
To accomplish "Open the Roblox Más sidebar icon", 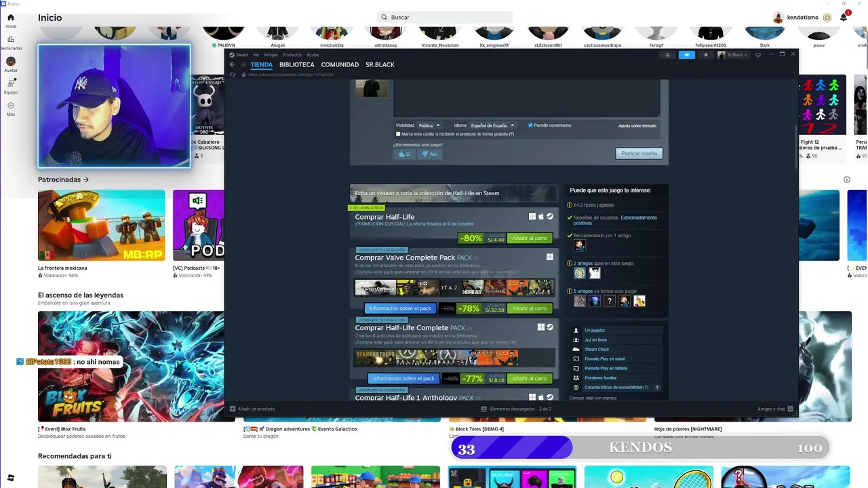I will [11, 108].
